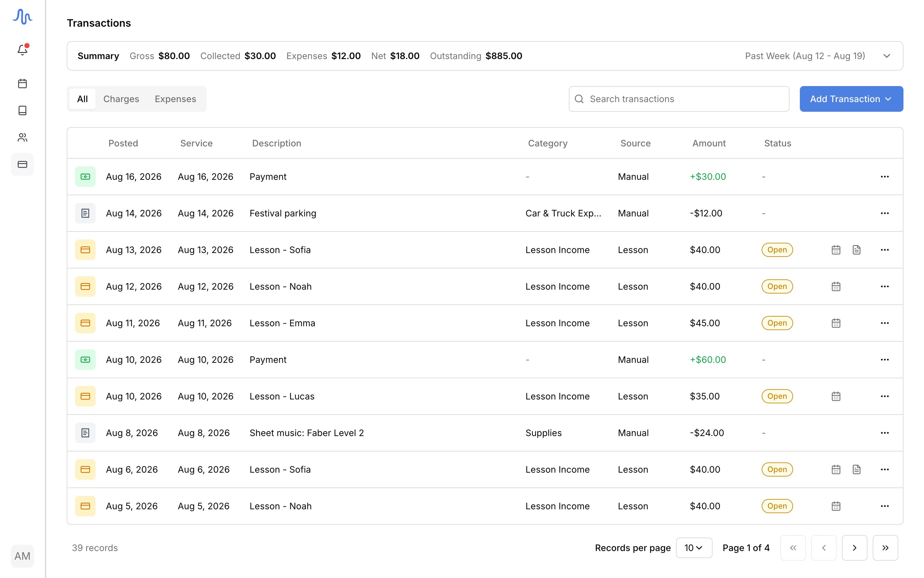Open more options for Aug 10 Payment row
The image size is (924, 578).
[885, 360]
